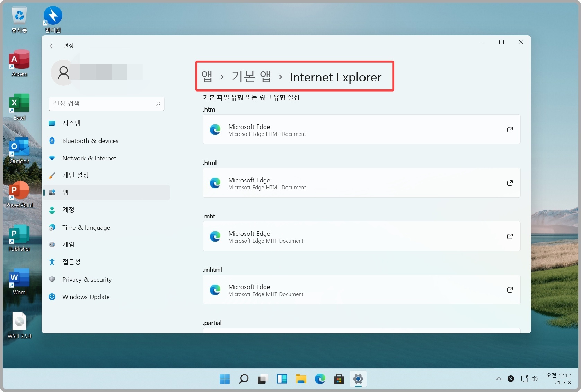Select 접근성 in the settings sidebar
The width and height of the screenshot is (581, 392).
[107, 262]
